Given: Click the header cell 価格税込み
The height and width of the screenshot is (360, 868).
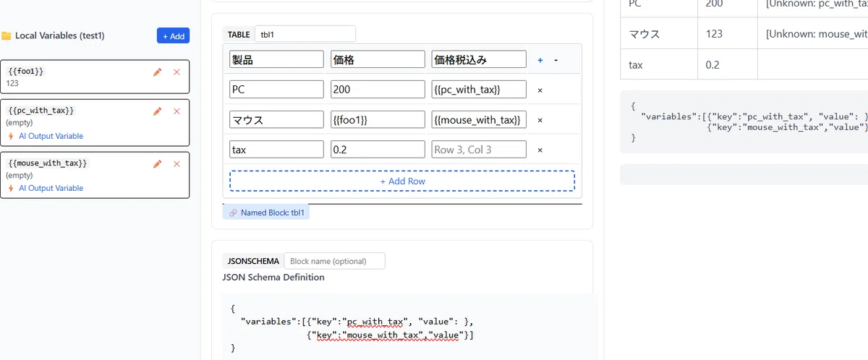Looking at the screenshot, I should (479, 59).
